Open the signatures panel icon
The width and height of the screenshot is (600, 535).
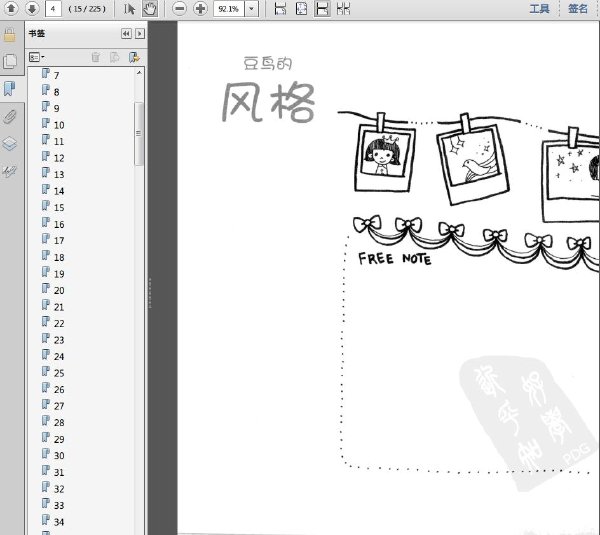(x=10, y=171)
